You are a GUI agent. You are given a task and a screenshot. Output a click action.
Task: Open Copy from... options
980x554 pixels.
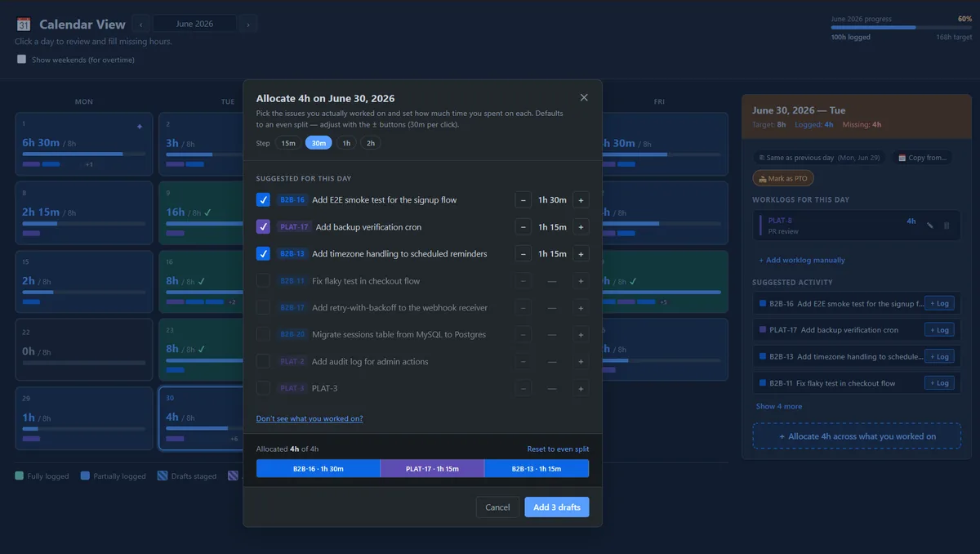tap(921, 158)
